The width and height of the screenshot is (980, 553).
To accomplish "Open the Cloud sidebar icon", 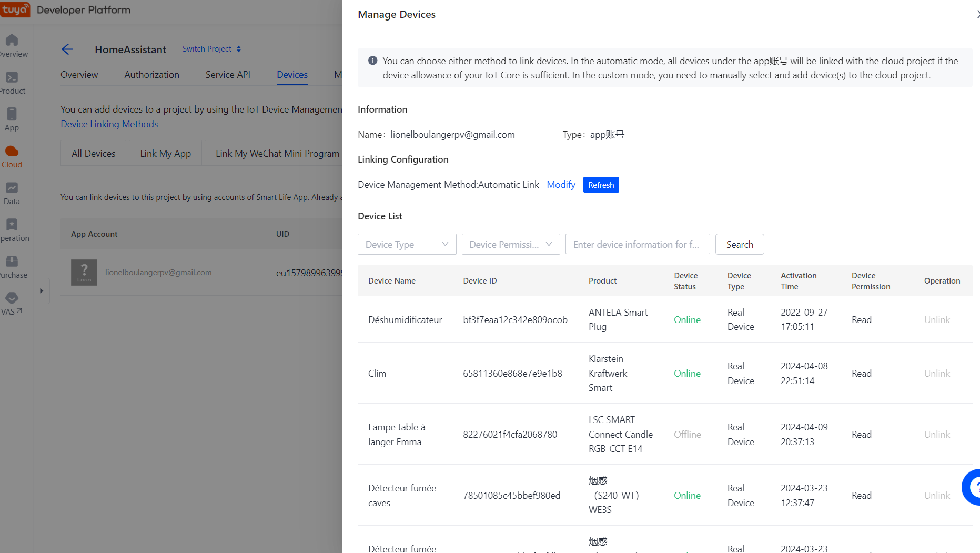I will click(x=12, y=152).
